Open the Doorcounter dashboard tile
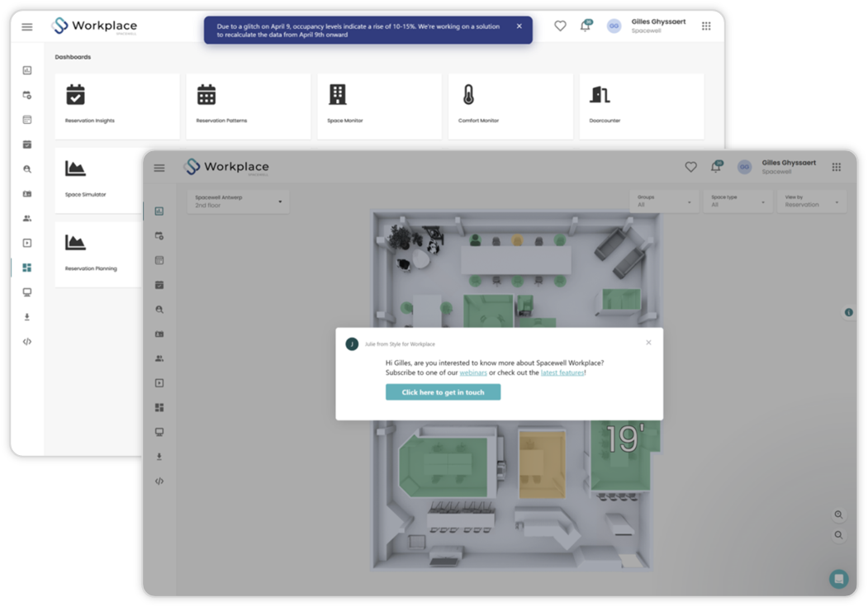 642,107
